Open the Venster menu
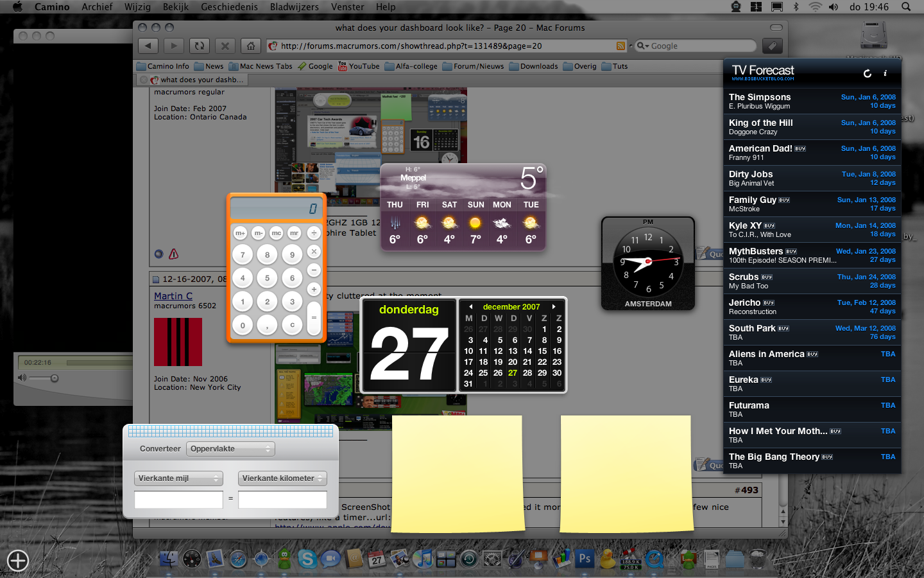This screenshot has width=924, height=578. tap(347, 7)
